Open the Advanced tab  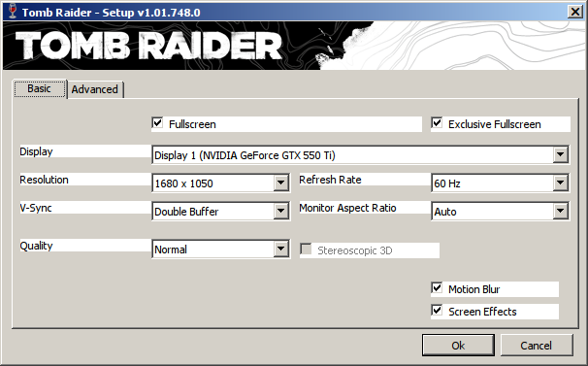click(95, 89)
